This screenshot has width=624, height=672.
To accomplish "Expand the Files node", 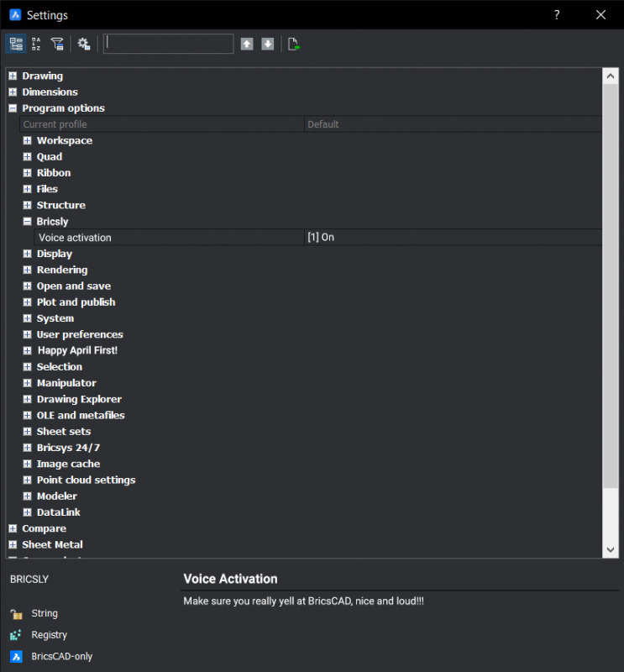I will [x=27, y=189].
